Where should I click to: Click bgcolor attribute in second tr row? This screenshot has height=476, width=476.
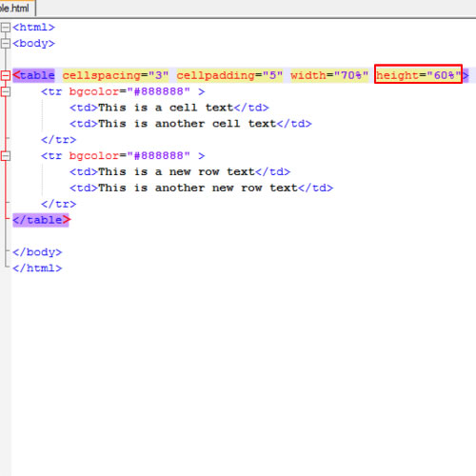coord(129,156)
